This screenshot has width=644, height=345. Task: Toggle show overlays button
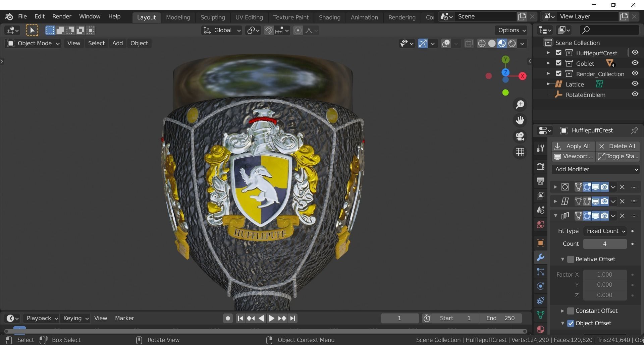coord(446,44)
